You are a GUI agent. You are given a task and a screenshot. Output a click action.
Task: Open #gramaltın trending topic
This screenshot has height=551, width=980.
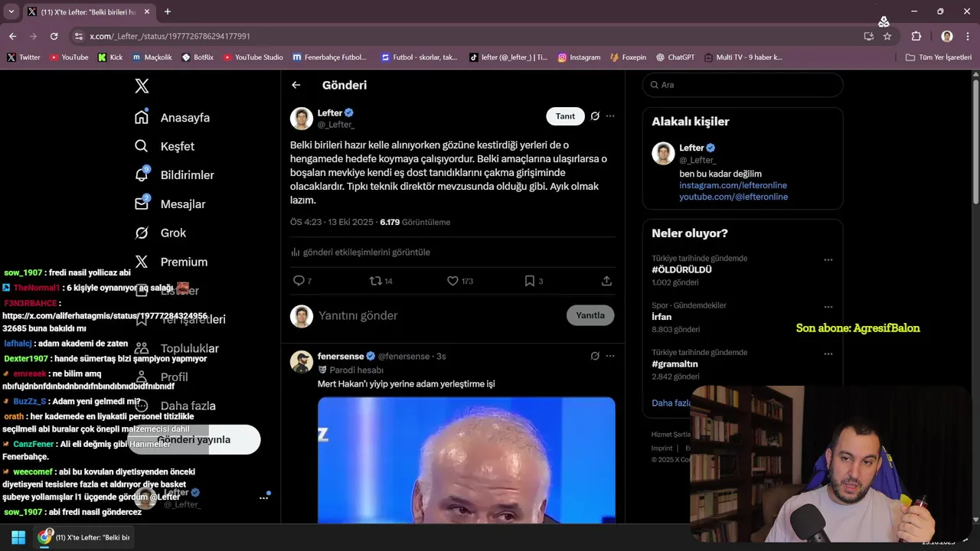pyautogui.click(x=675, y=364)
